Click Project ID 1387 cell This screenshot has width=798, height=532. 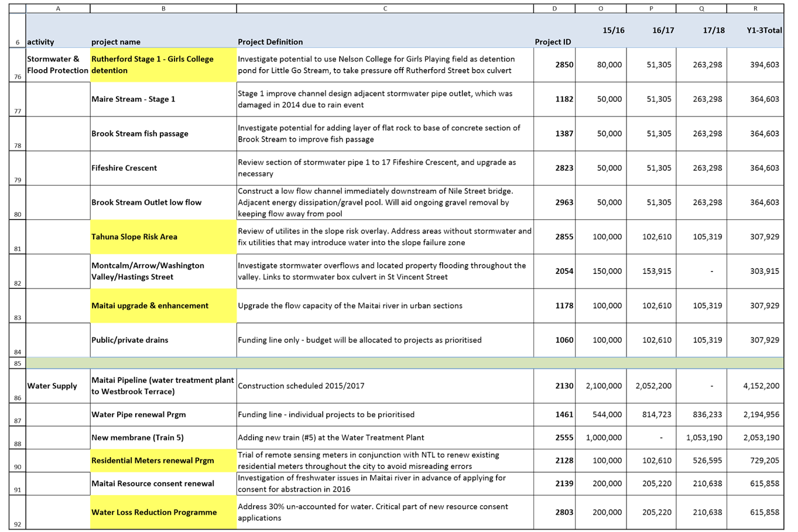click(x=554, y=133)
